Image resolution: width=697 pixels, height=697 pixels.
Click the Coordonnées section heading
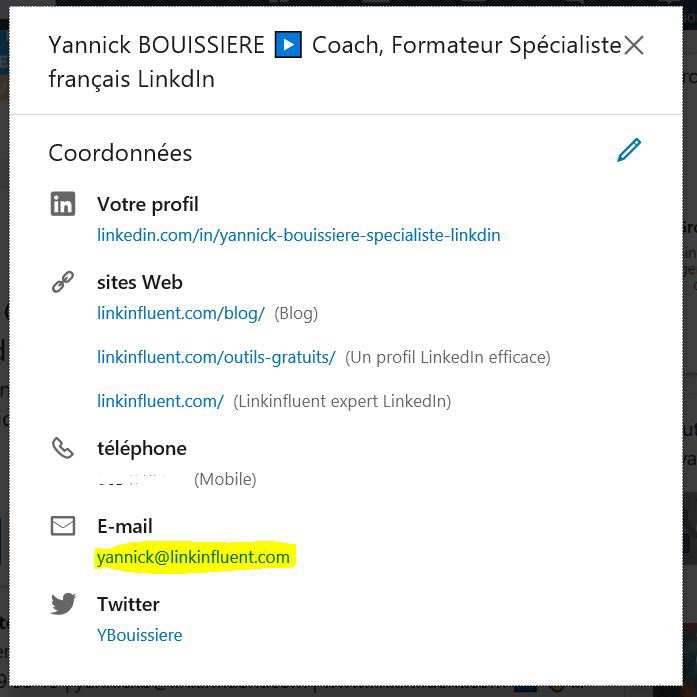[120, 153]
